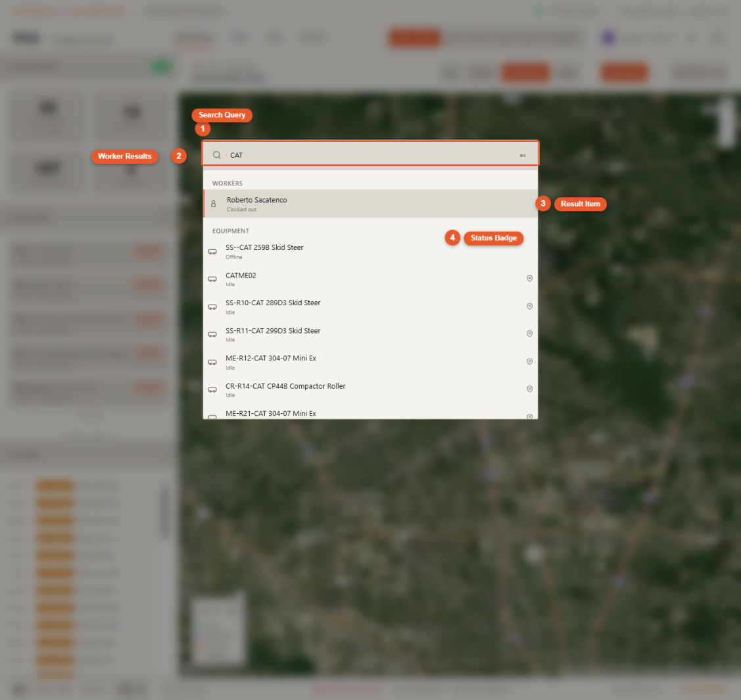Click numbered marker 1 below Search Query

(203, 128)
